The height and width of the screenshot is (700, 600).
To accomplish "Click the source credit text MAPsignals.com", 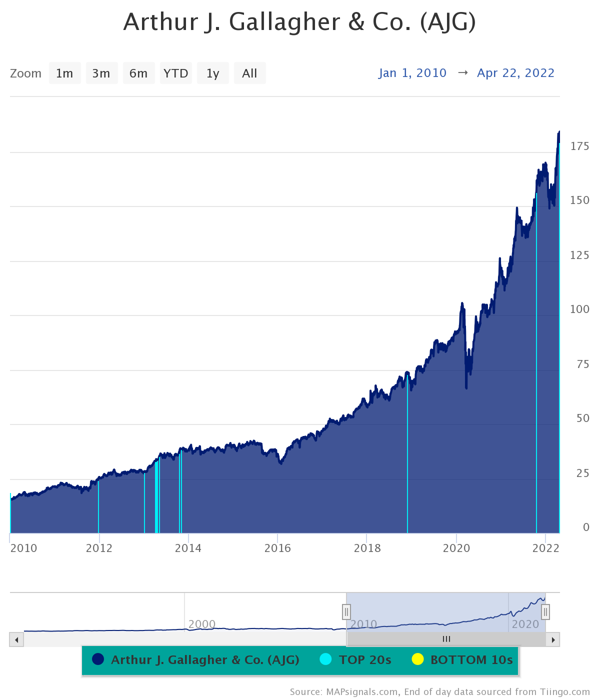I will 362,692.
